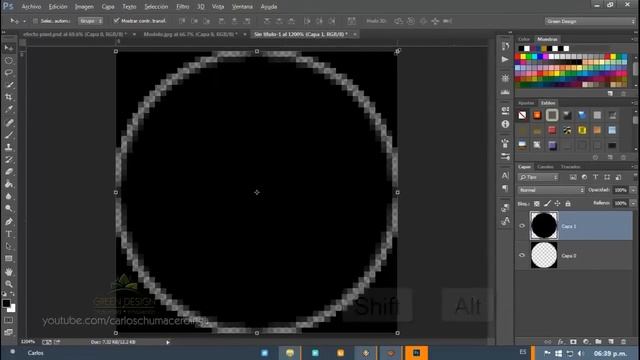Open the Edición menu
640x360 pixels.
pos(58,7)
